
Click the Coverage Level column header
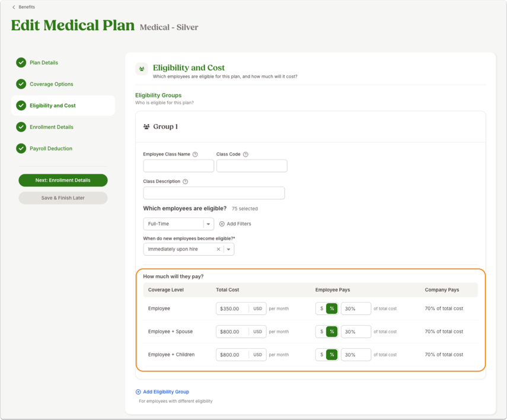(x=166, y=290)
